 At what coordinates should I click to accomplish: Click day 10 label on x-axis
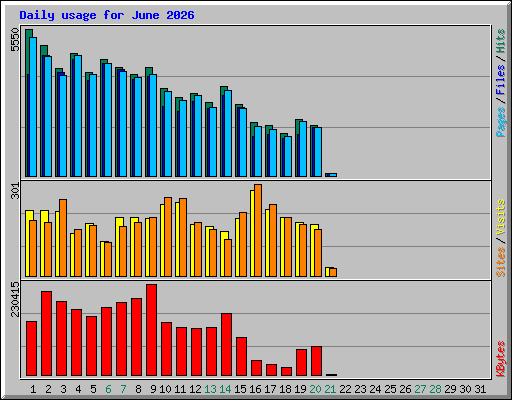point(165,389)
